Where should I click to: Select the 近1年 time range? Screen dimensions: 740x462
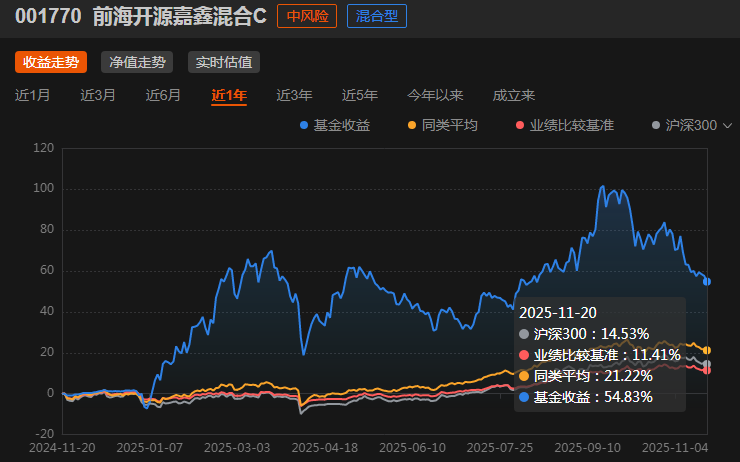[229, 96]
